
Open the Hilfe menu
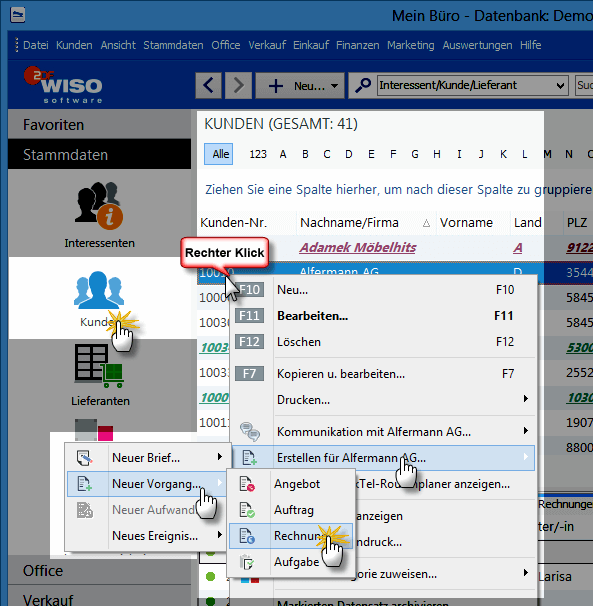pyautogui.click(x=530, y=45)
